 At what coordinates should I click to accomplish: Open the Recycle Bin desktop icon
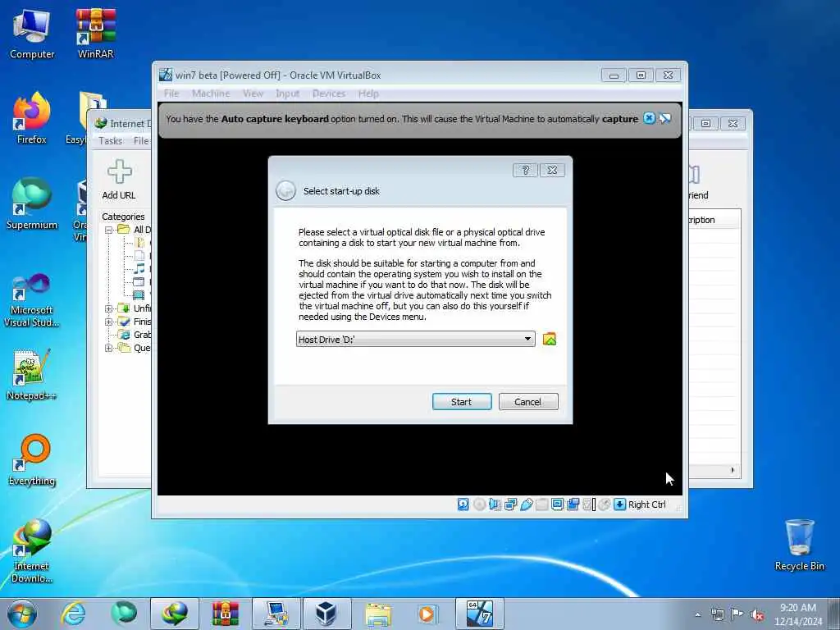(x=799, y=545)
